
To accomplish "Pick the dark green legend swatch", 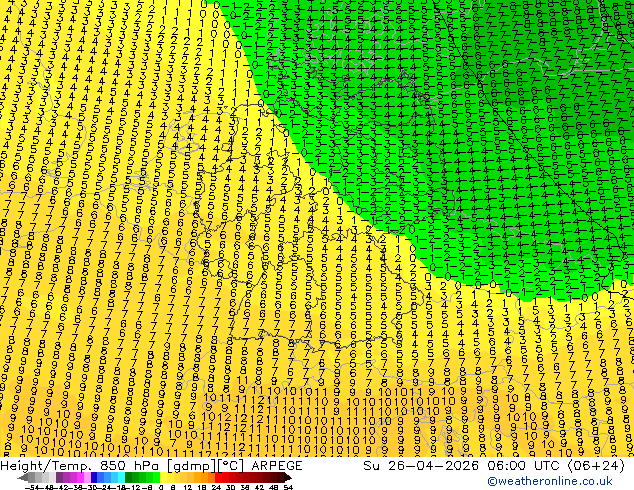I will point(128,477).
